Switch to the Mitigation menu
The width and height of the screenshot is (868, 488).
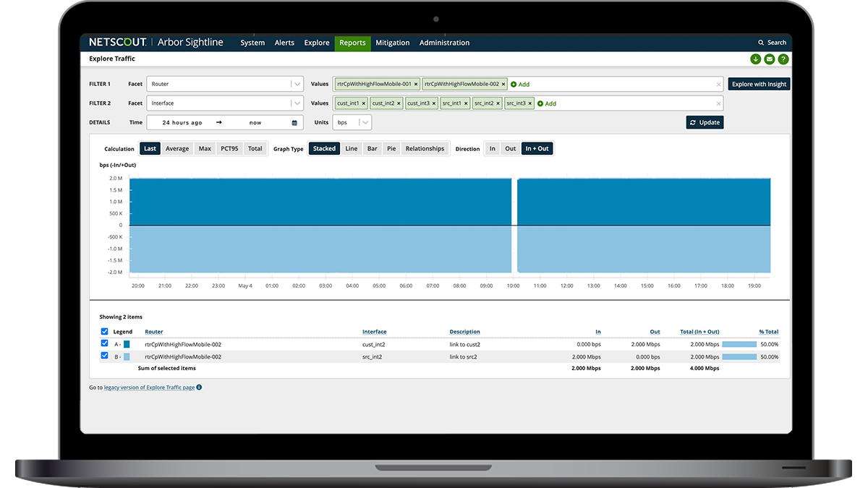(393, 43)
